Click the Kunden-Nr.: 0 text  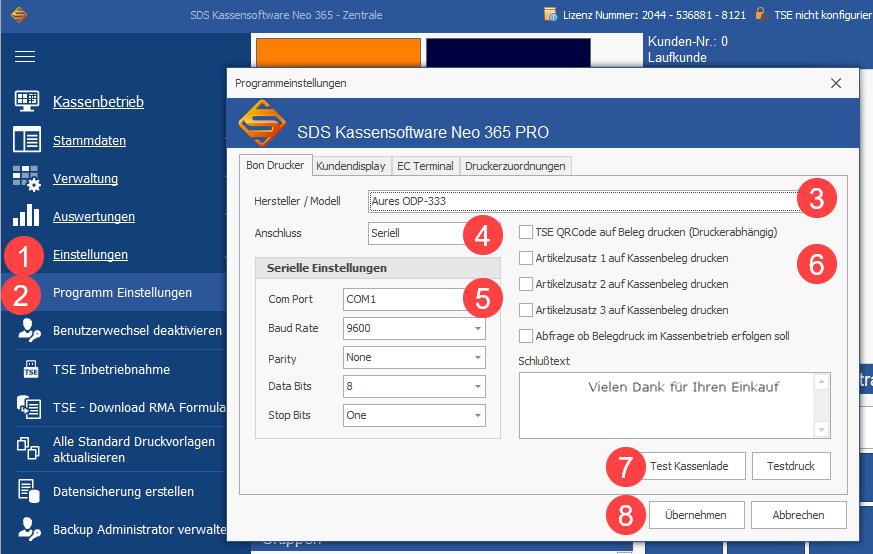(688, 41)
